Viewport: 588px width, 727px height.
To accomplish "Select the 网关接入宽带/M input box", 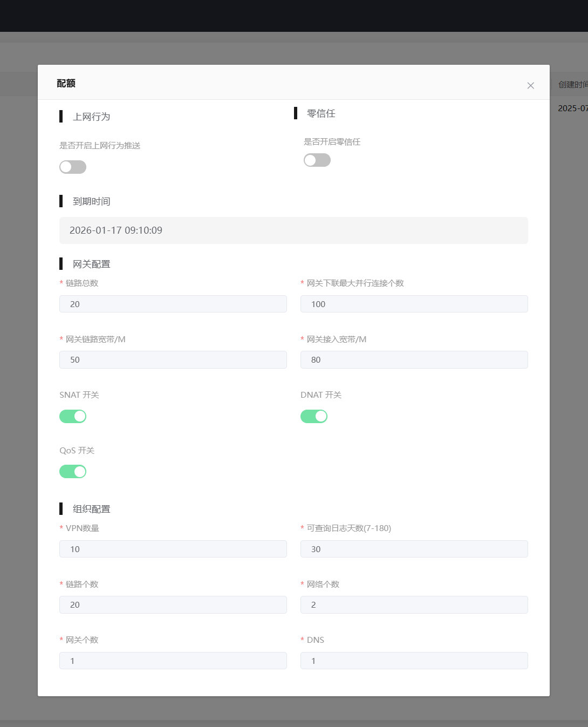I will pos(414,360).
